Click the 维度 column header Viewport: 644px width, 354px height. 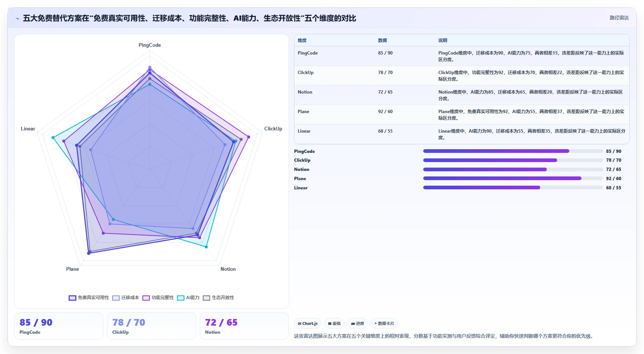click(x=302, y=41)
